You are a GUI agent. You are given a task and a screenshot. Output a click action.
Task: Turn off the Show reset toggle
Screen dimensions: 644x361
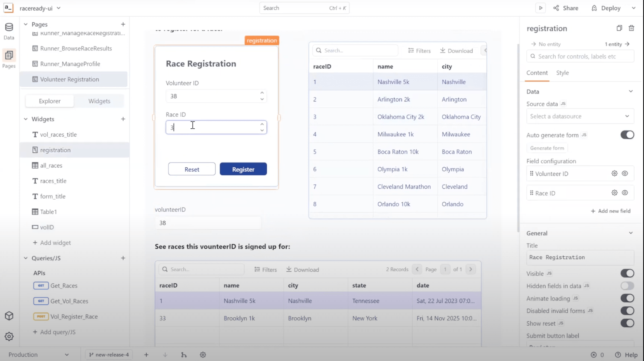click(x=627, y=323)
